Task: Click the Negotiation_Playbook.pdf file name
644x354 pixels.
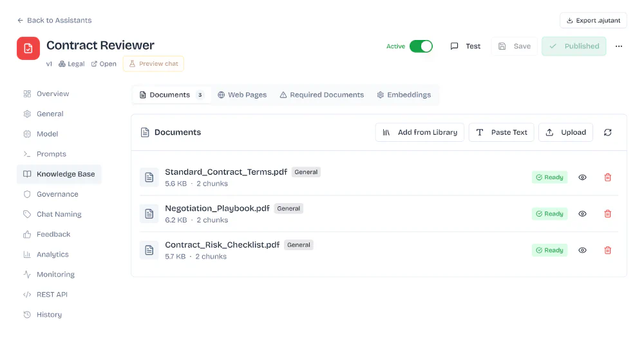Action: coord(217,208)
